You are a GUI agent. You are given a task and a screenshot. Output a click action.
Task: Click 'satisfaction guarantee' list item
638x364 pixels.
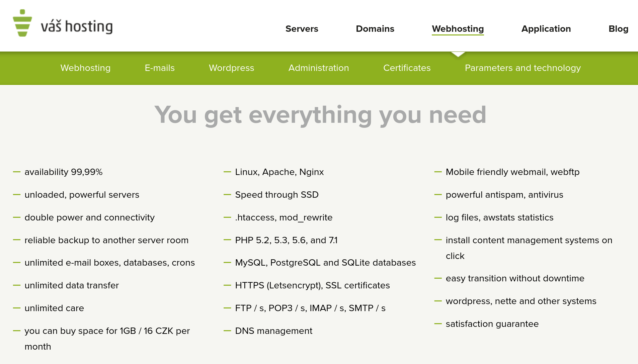click(x=492, y=324)
